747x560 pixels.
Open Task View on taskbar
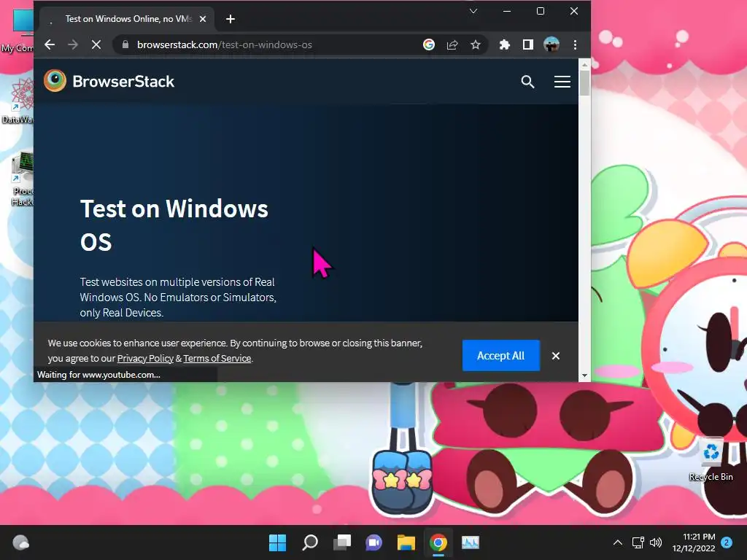point(341,542)
